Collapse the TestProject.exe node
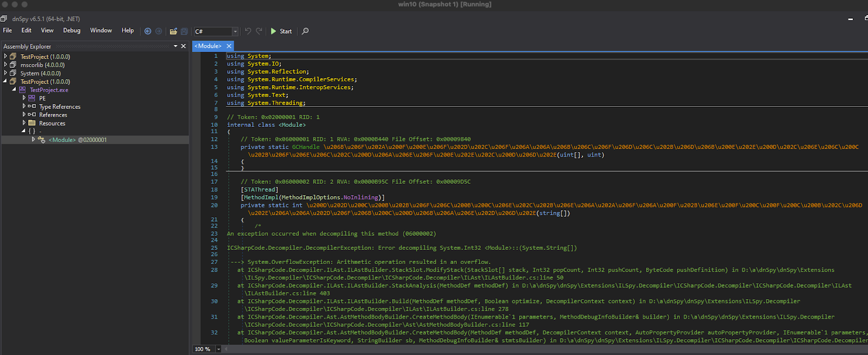This screenshot has width=868, height=355. tap(14, 89)
